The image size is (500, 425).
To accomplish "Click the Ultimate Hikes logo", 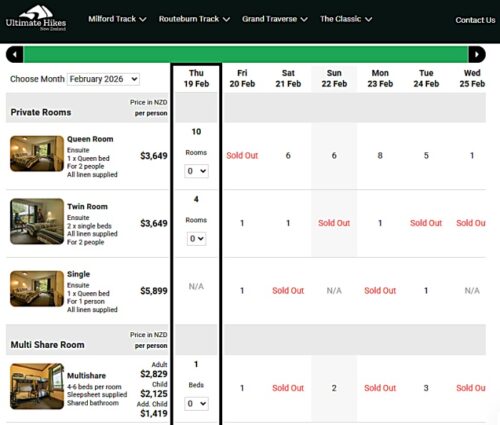I will click(x=36, y=18).
